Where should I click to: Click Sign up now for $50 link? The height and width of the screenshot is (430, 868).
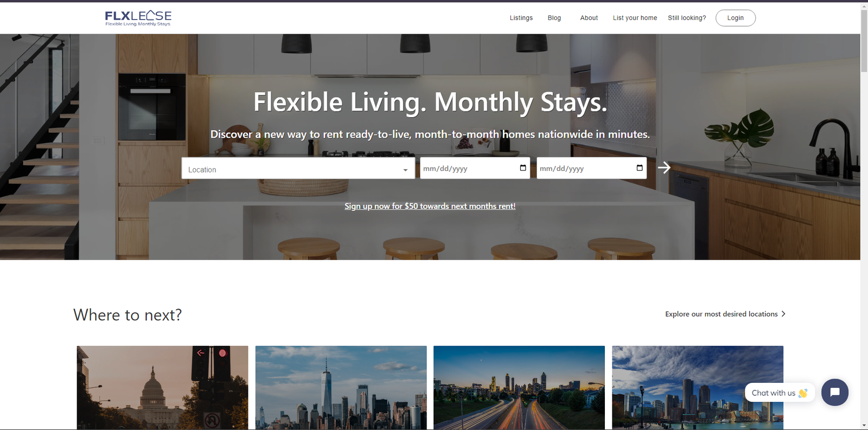(430, 206)
